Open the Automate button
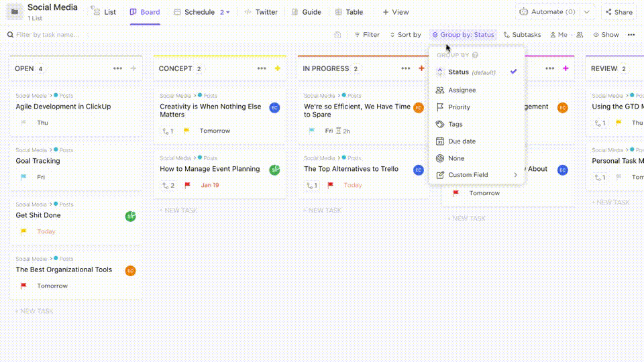This screenshot has width=644, height=362. point(547,12)
